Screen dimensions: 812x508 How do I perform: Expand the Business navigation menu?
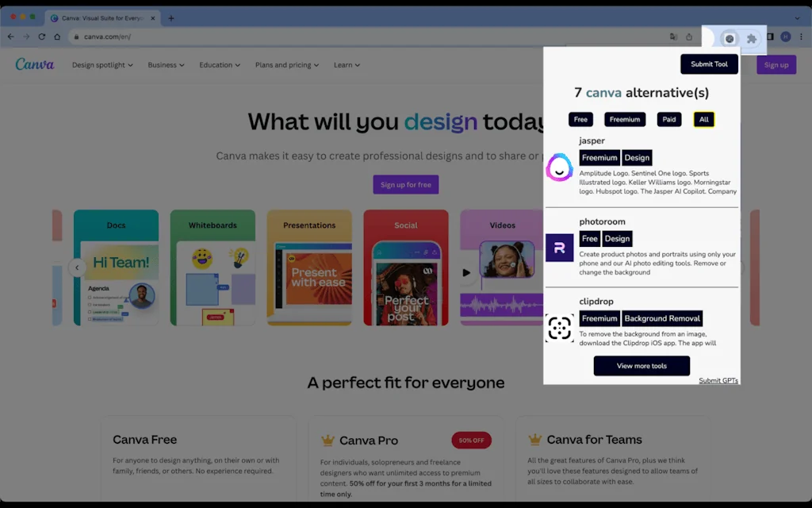[165, 64]
